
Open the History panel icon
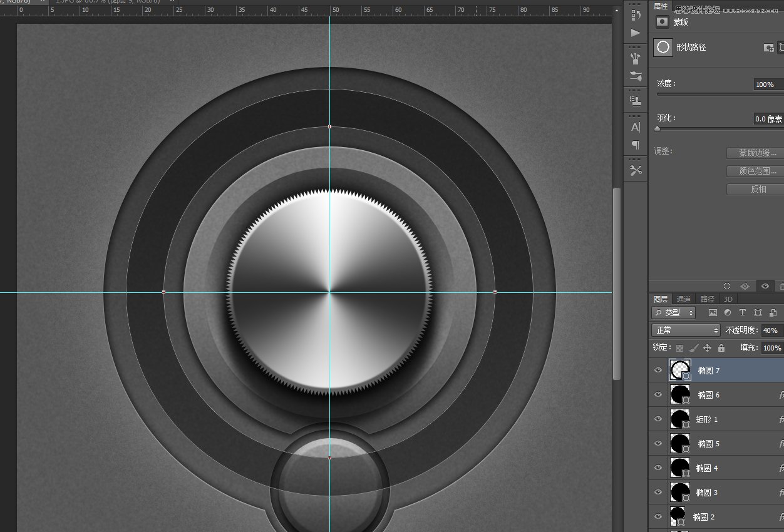click(636, 14)
